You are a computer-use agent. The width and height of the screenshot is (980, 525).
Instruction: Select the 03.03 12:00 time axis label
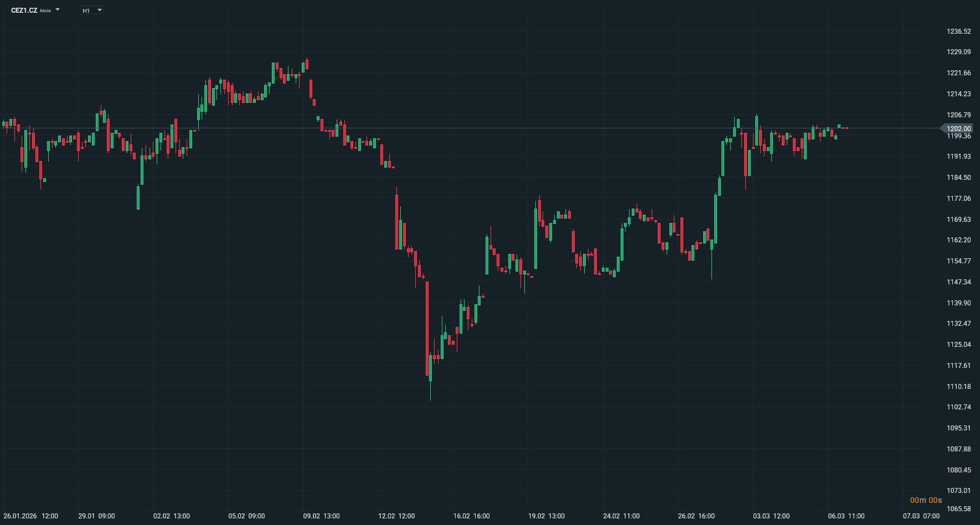click(771, 516)
